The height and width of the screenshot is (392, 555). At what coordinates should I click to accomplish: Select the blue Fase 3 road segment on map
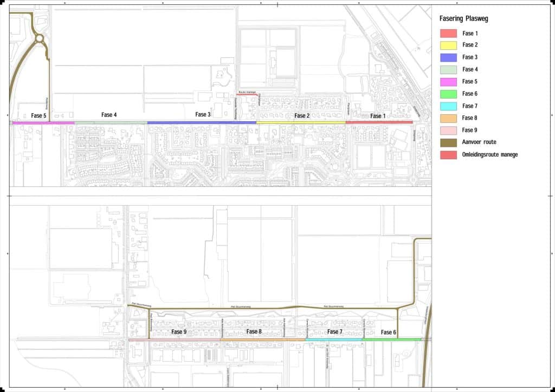202,123
